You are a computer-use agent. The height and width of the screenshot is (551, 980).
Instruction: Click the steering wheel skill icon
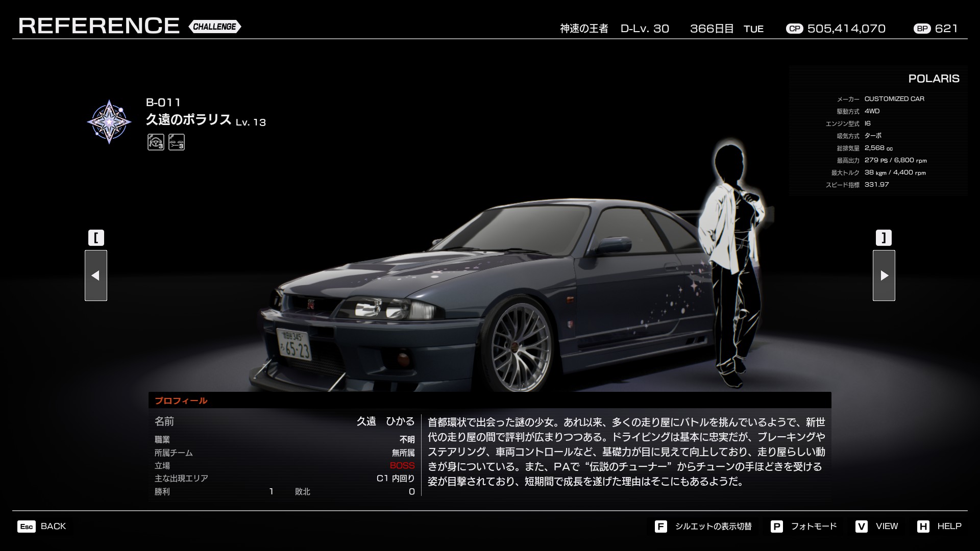click(x=156, y=142)
